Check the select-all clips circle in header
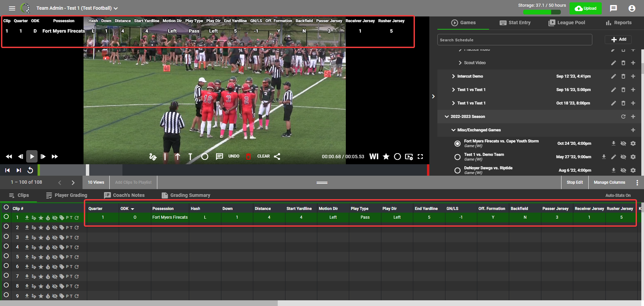Image resolution: width=644 pixels, height=306 pixels. point(6,207)
